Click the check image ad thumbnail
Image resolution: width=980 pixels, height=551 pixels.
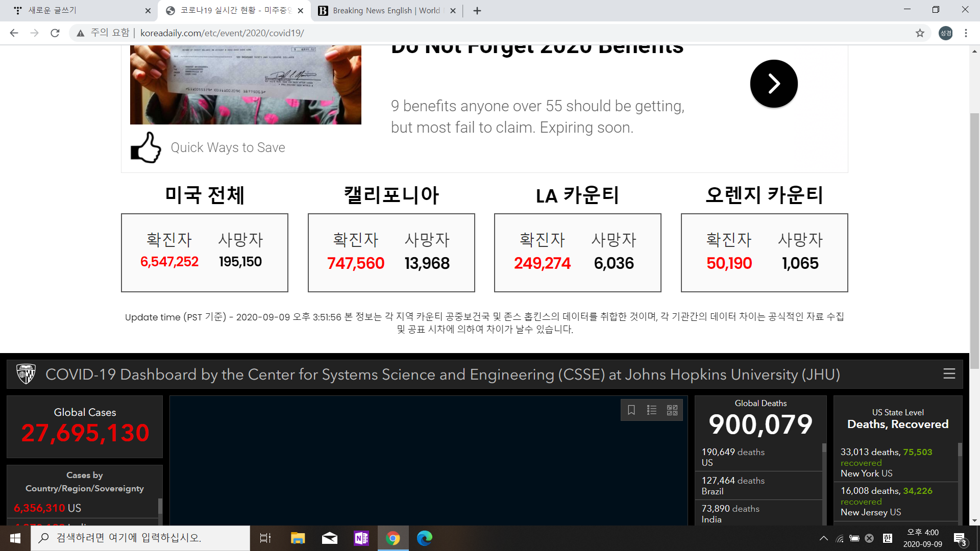click(x=246, y=84)
